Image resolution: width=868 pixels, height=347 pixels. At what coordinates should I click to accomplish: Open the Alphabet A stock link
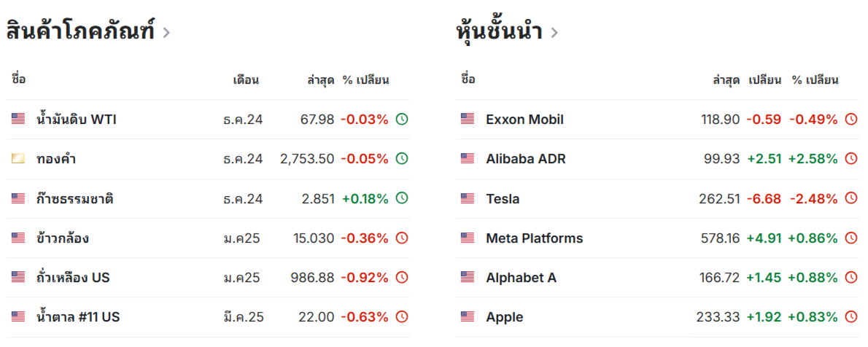pyautogui.click(x=521, y=277)
